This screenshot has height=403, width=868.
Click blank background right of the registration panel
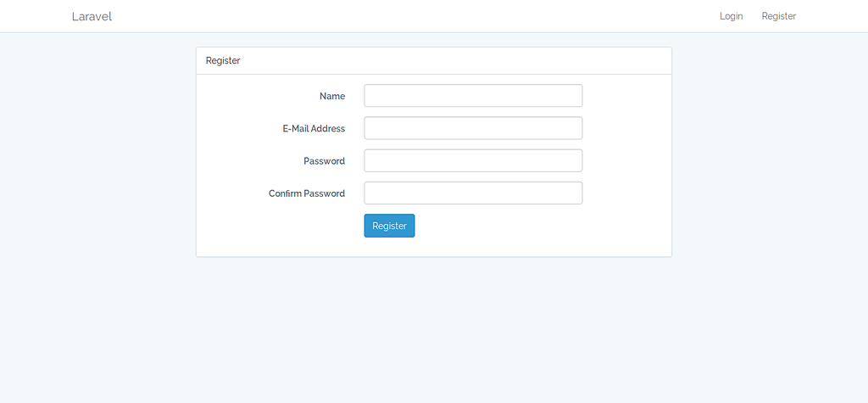(770, 166)
